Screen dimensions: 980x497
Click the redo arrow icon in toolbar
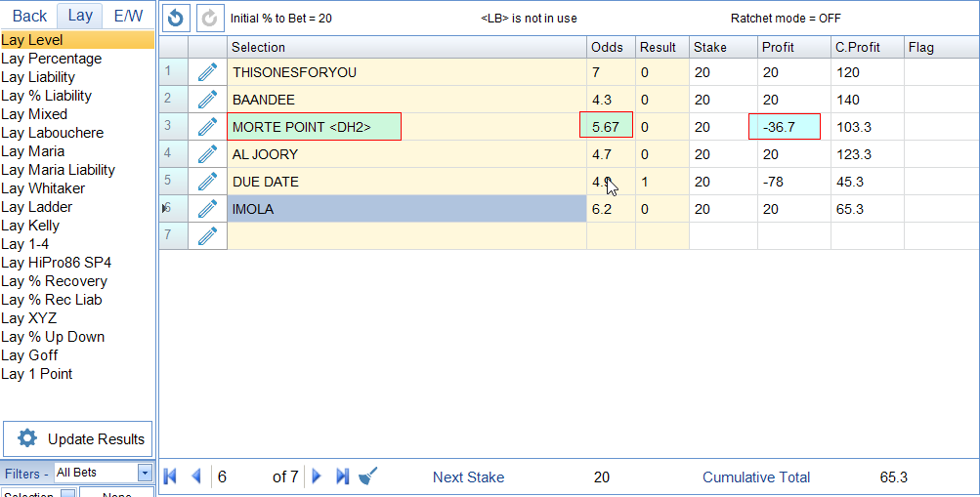209,18
